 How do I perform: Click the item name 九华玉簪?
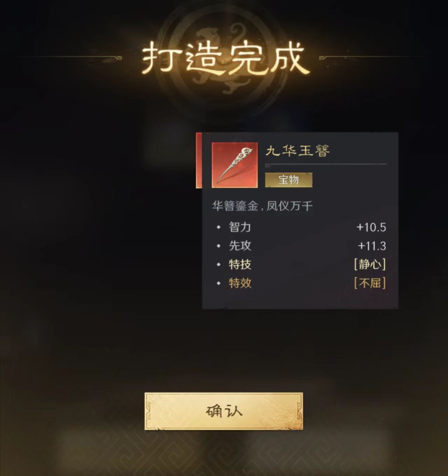click(297, 151)
